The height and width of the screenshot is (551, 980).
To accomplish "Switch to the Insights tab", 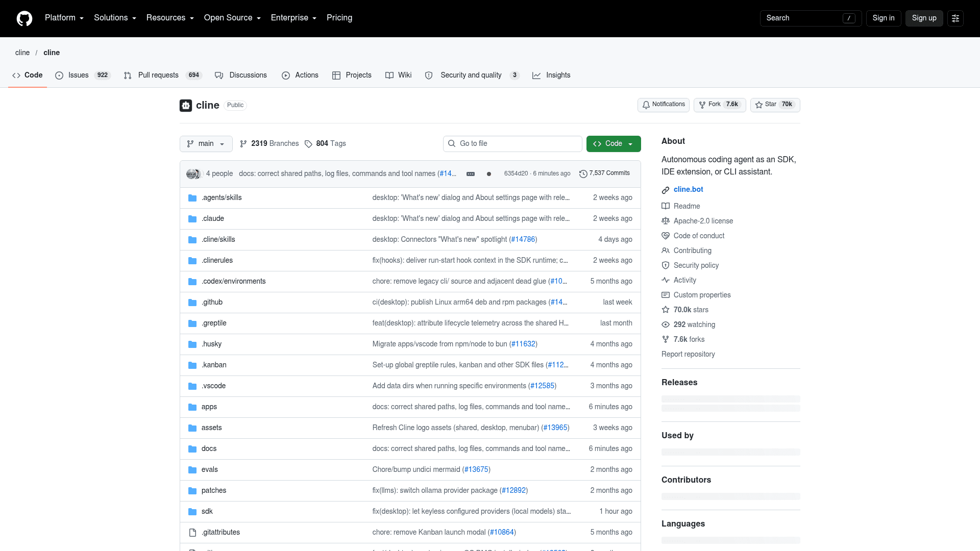I will 551,76.
